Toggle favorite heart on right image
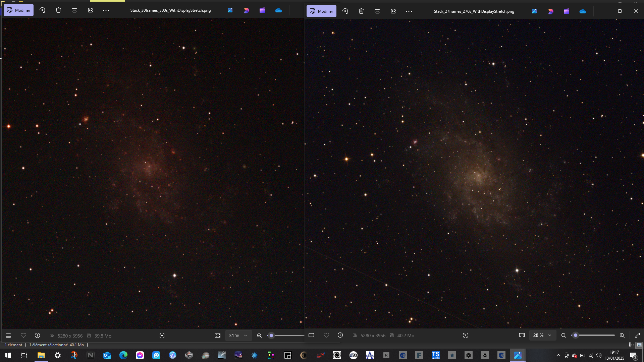Screen dimensions: 644x362 coord(326,335)
